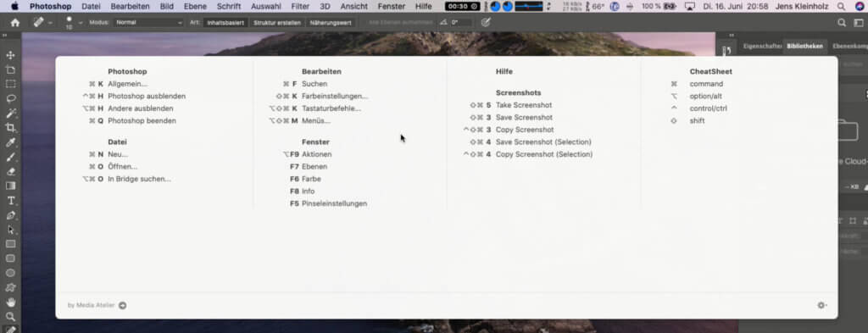Click 'Tastaturbefehle...' in CheatSheet

coord(331,108)
